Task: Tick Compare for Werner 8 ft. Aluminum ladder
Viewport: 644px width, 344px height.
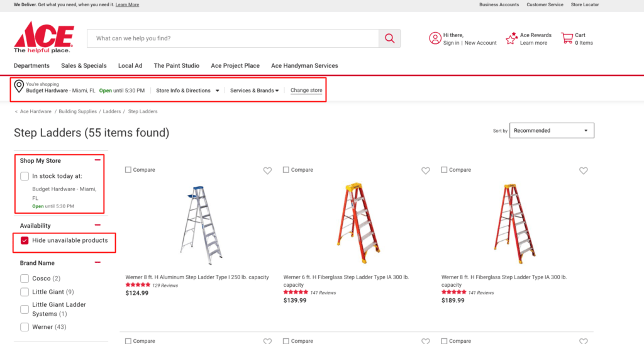Action: coord(128,170)
